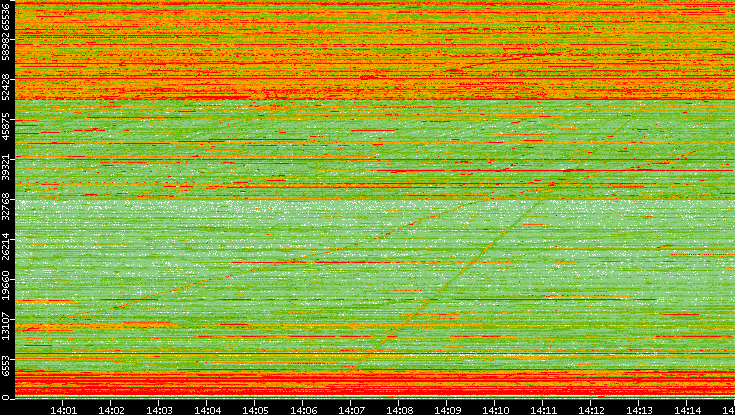Select the 45875 axis value
This screenshot has height=415, width=735.
(x=5, y=128)
